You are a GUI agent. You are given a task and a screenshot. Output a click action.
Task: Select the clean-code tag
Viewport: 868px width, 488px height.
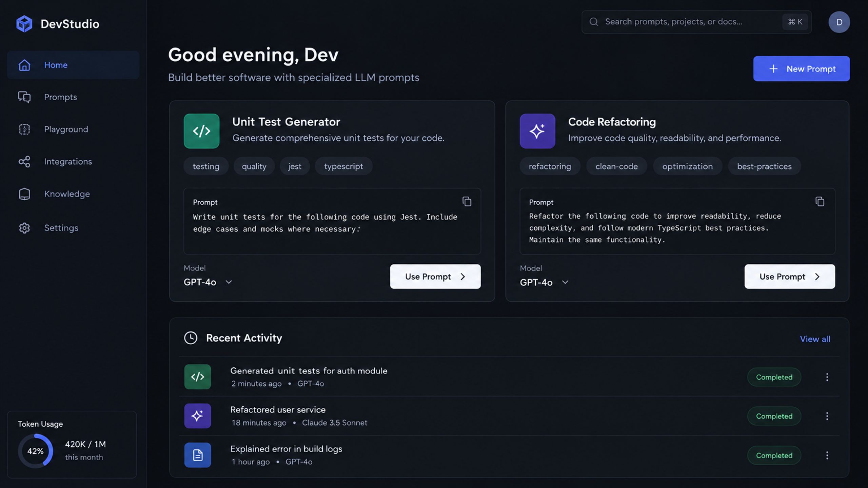click(x=616, y=166)
